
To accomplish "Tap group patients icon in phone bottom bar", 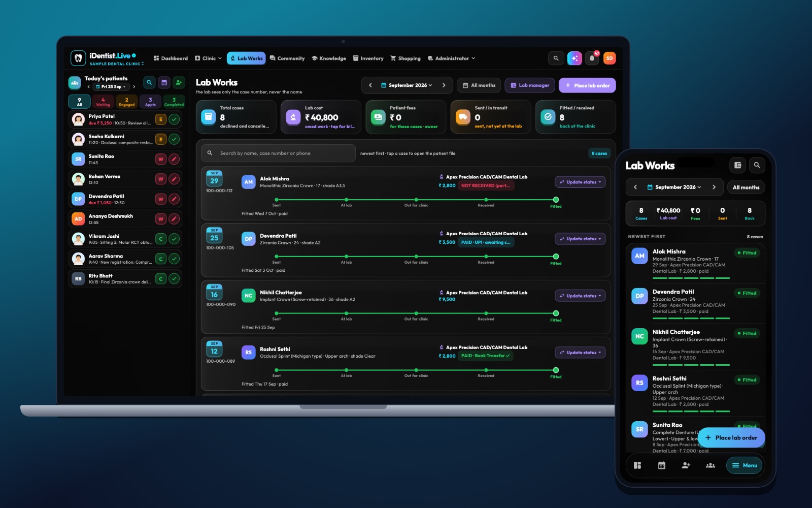I will 710,465.
